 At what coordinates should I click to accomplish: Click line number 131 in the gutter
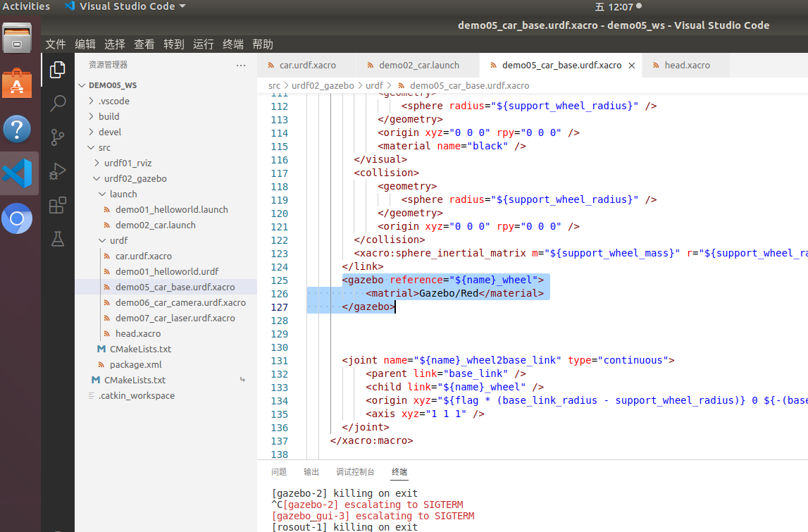279,361
